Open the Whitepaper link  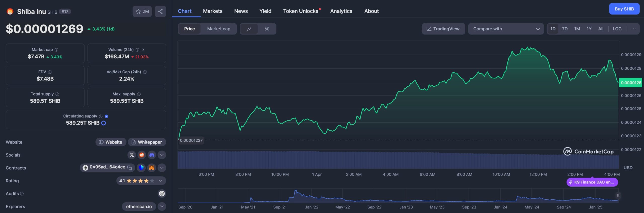(147, 142)
